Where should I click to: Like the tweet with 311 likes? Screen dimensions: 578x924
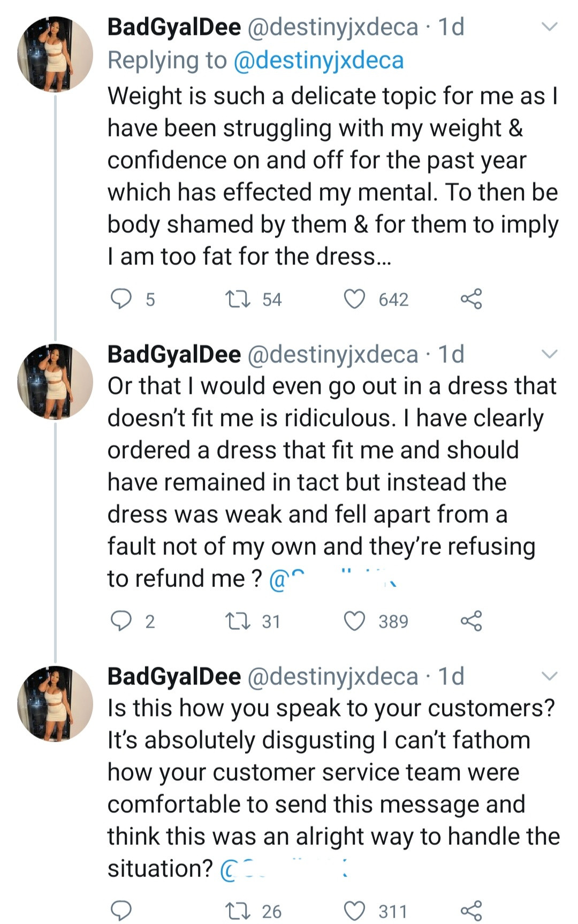tap(354, 911)
